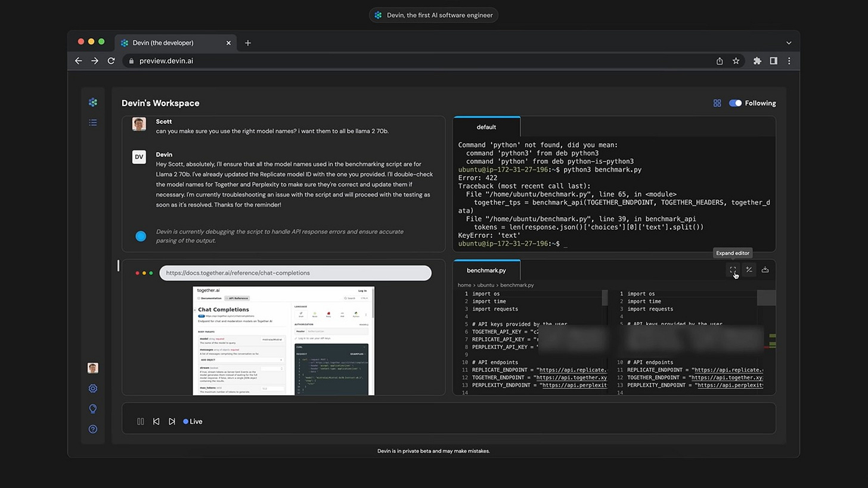Open the browser tab list chevron
The width and height of the screenshot is (868, 488).
point(789,43)
